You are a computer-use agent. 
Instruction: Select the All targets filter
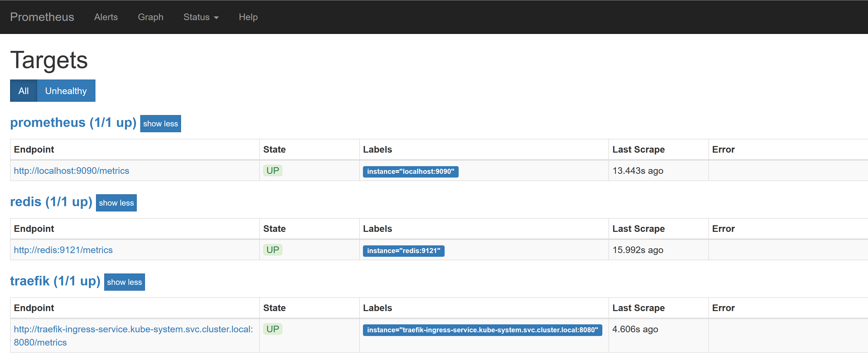[x=23, y=91]
